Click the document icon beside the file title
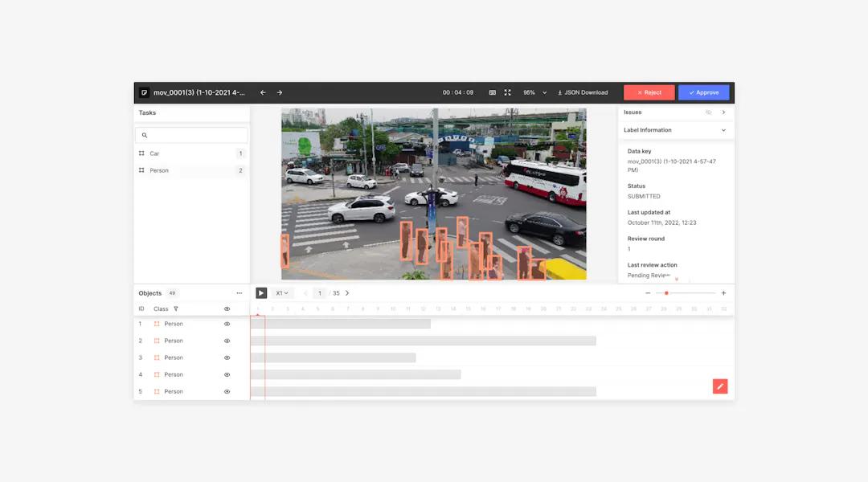 (144, 92)
